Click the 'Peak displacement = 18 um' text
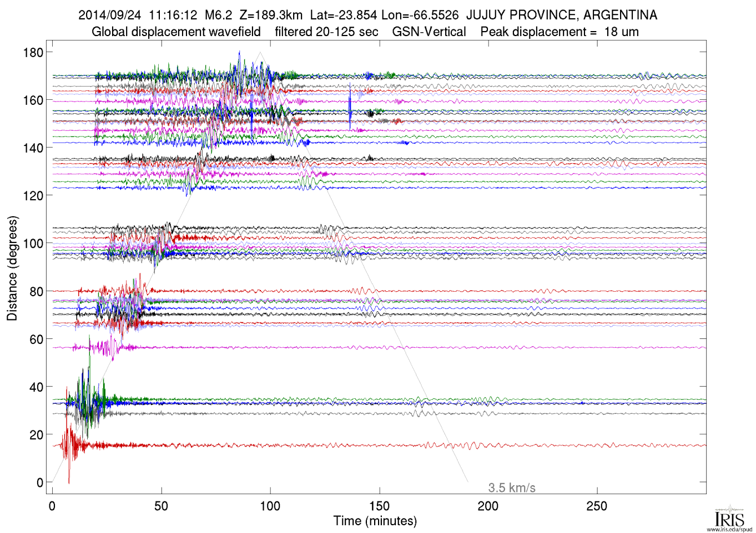756x533 pixels. pyautogui.click(x=559, y=32)
